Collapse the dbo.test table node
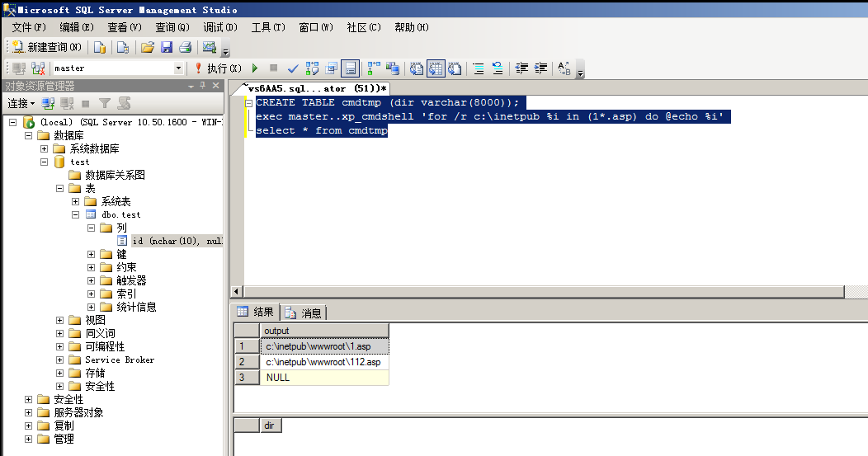This screenshot has width=868, height=456. coord(75,214)
